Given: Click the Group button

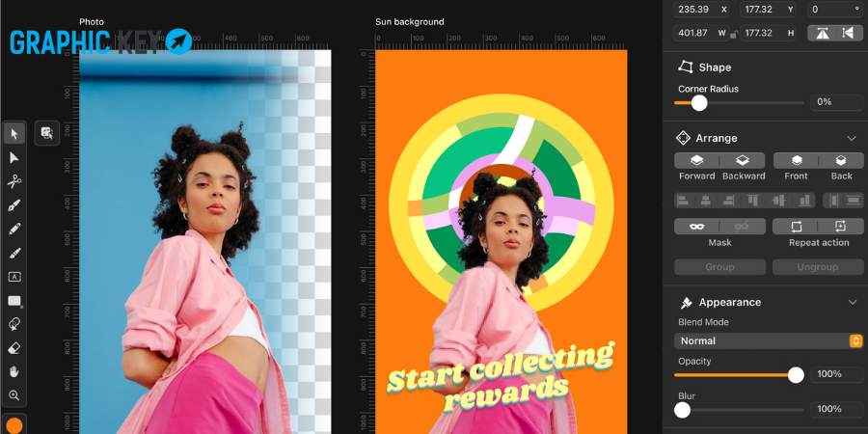Looking at the screenshot, I should [719, 267].
